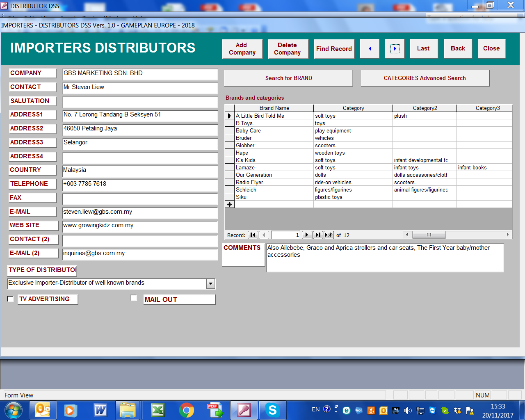This screenshot has width=525, height=420.
Task: Go to the Last company record
Action: click(x=424, y=49)
